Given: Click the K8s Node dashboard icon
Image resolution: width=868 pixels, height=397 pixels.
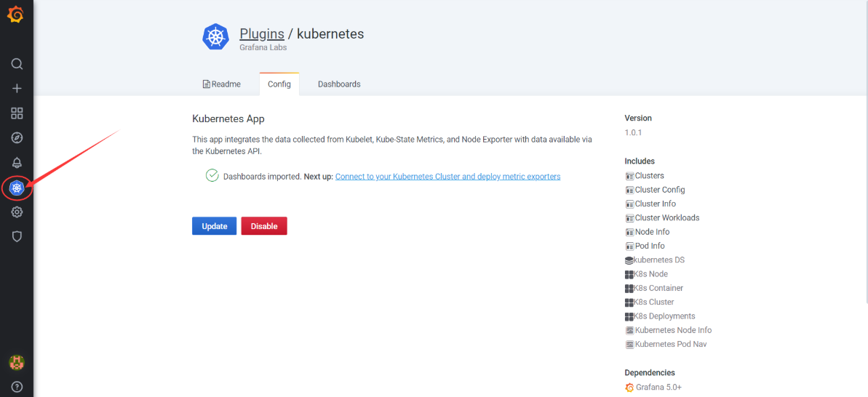Looking at the screenshot, I should tap(629, 274).
